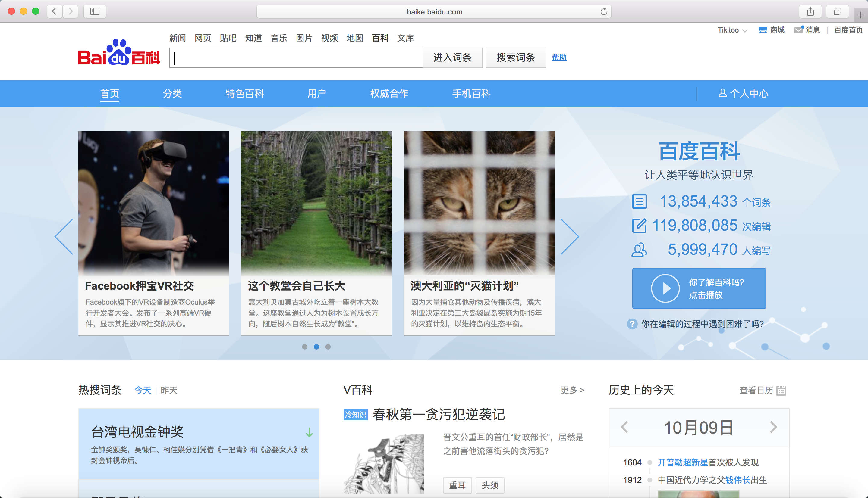Image resolution: width=868 pixels, height=498 pixels.
Task: Select the third carousel dot
Action: pos(328,347)
